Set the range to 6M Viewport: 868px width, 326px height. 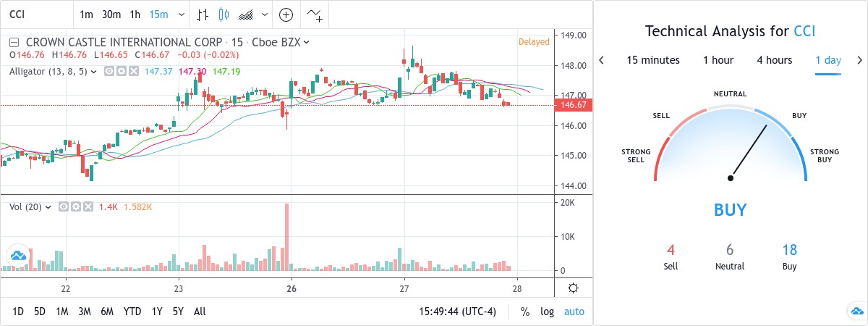coord(107,312)
